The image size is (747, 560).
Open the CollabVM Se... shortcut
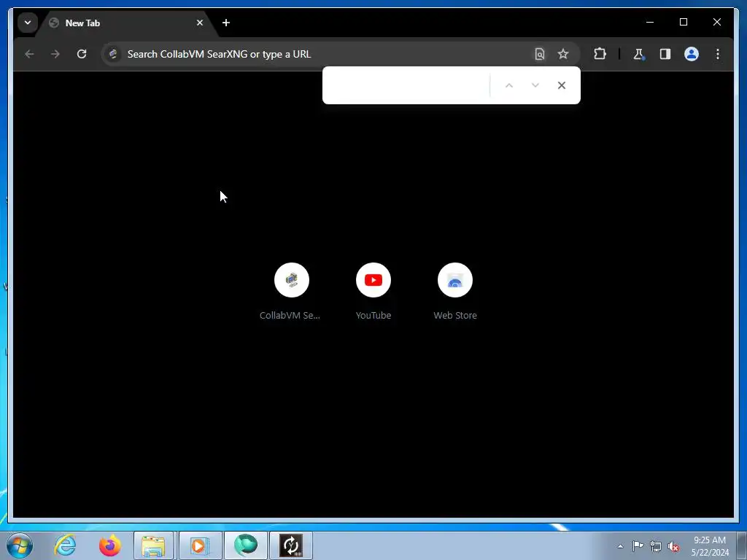point(292,280)
